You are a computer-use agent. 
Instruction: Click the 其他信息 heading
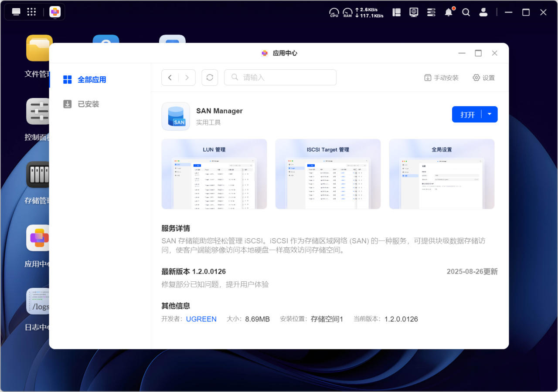[176, 306]
